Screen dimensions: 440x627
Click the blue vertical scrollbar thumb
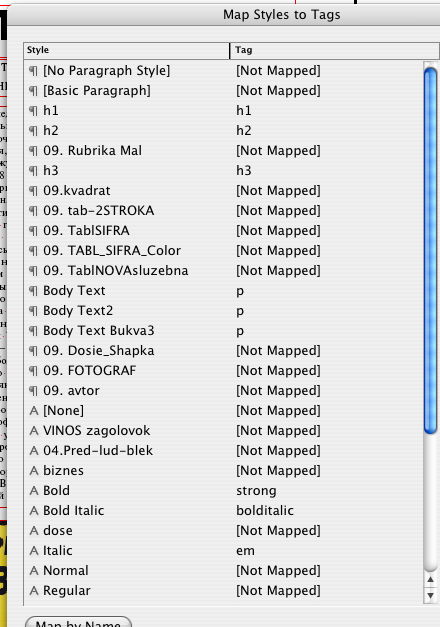click(430, 251)
